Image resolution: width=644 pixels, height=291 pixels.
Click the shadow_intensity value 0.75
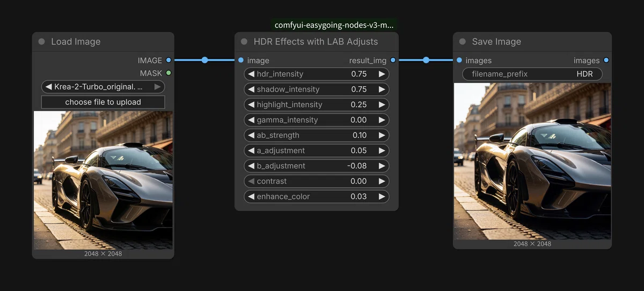(359, 89)
